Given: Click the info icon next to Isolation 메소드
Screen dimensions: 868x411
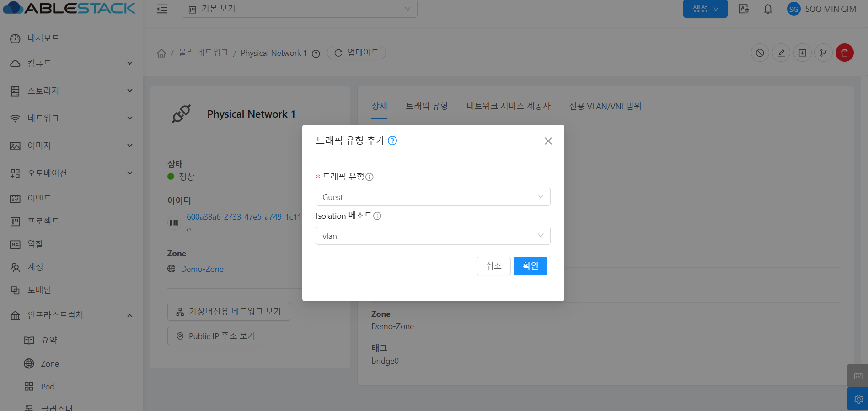Looking at the screenshot, I should point(377,216).
